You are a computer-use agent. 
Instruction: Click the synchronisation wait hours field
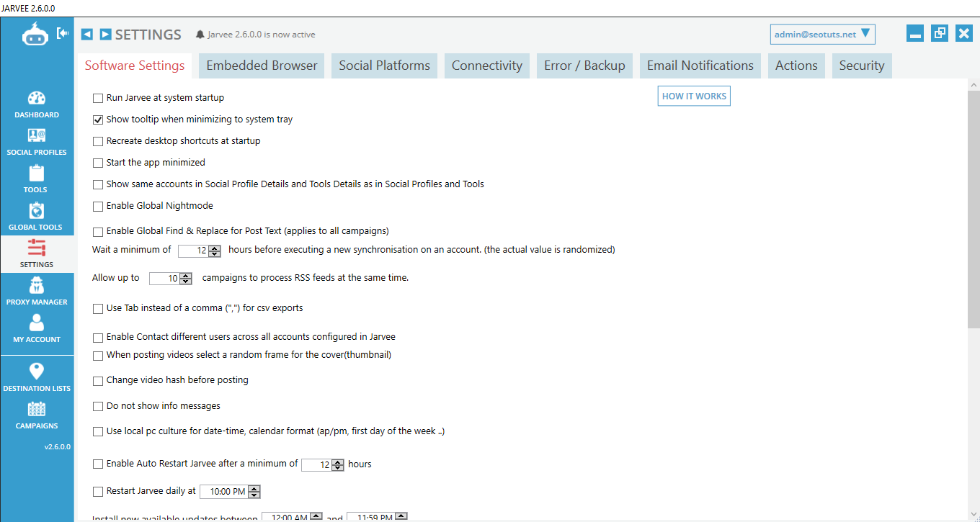click(x=193, y=251)
